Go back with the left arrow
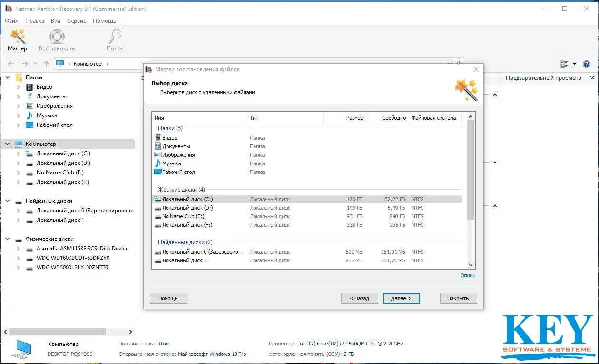 point(11,64)
